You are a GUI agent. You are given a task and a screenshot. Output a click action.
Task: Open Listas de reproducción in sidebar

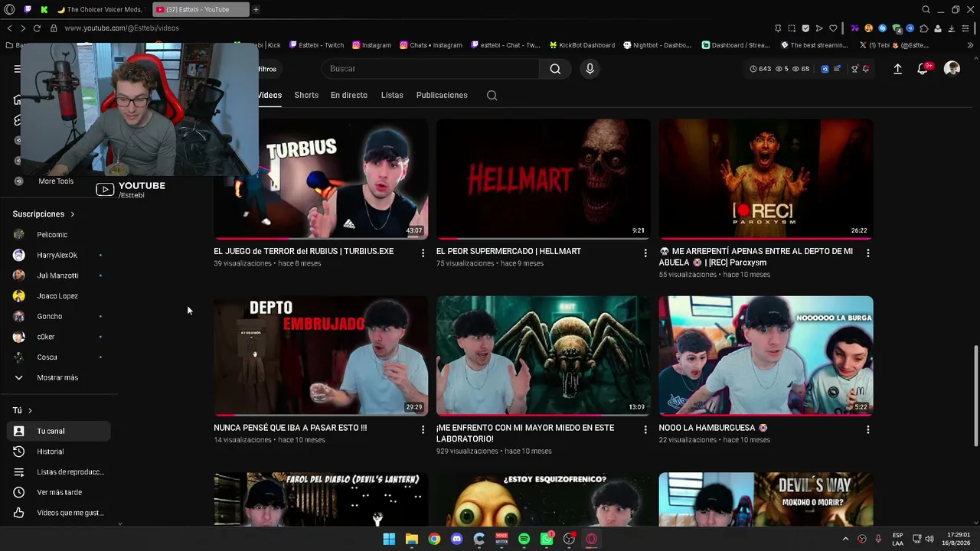tap(58, 472)
